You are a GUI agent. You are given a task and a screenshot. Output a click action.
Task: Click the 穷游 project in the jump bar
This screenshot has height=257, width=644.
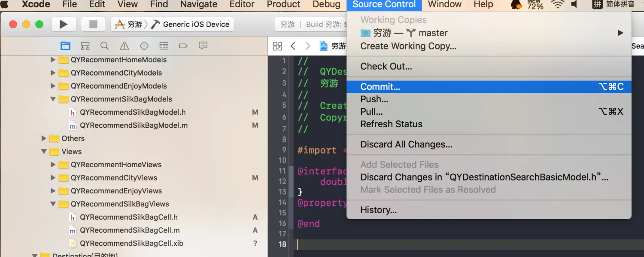pos(333,46)
